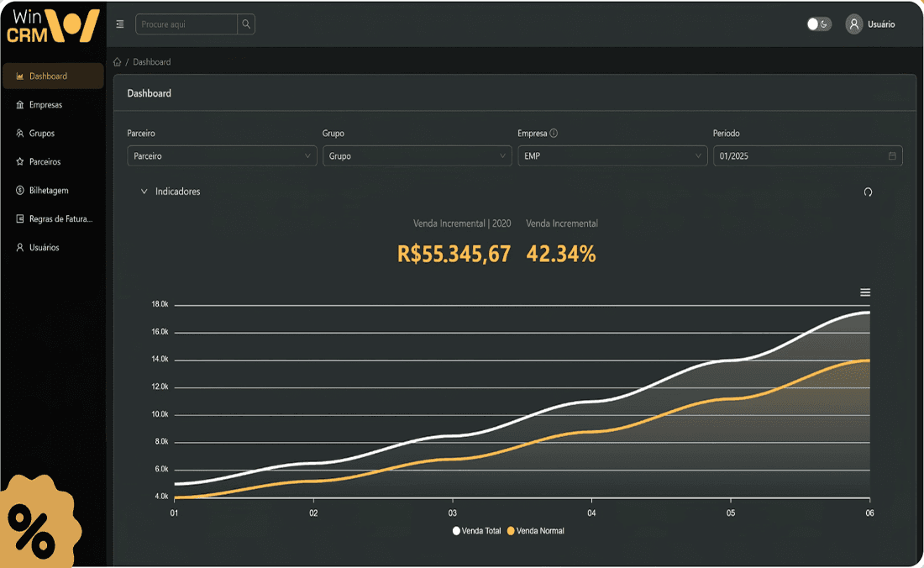
Task: Click the search magnifier button
Action: coord(245,24)
